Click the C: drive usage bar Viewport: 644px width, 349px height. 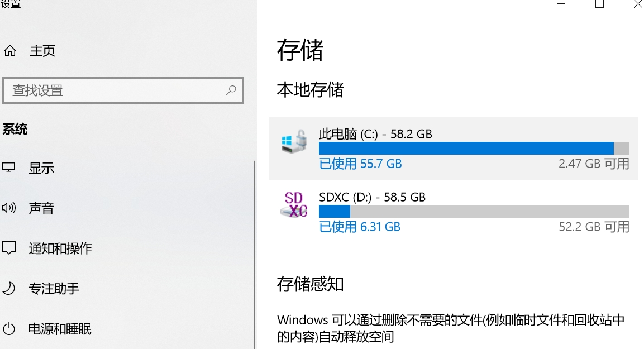(x=474, y=148)
